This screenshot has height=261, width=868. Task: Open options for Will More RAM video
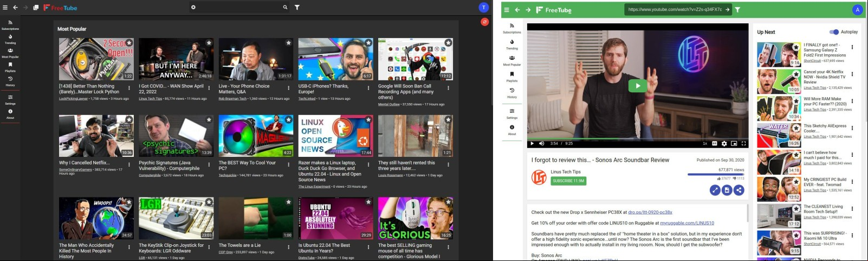point(852,101)
